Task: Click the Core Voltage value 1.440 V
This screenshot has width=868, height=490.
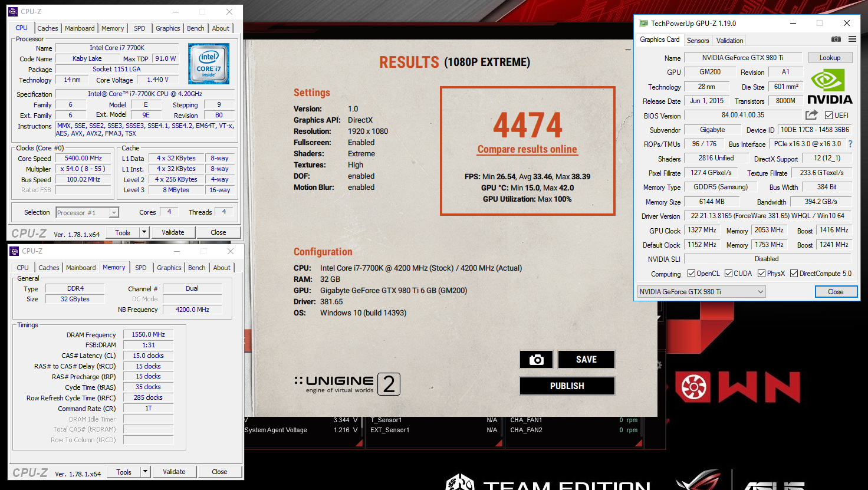Action: click(x=157, y=80)
